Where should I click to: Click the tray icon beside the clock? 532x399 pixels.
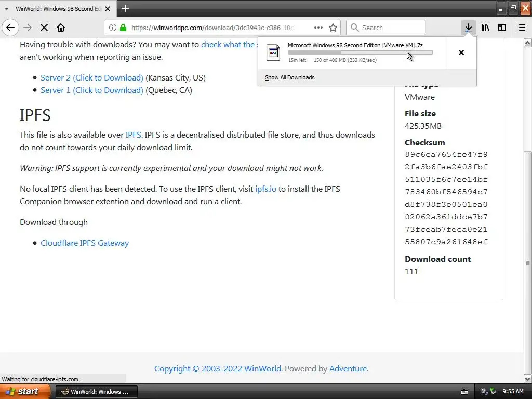click(493, 392)
